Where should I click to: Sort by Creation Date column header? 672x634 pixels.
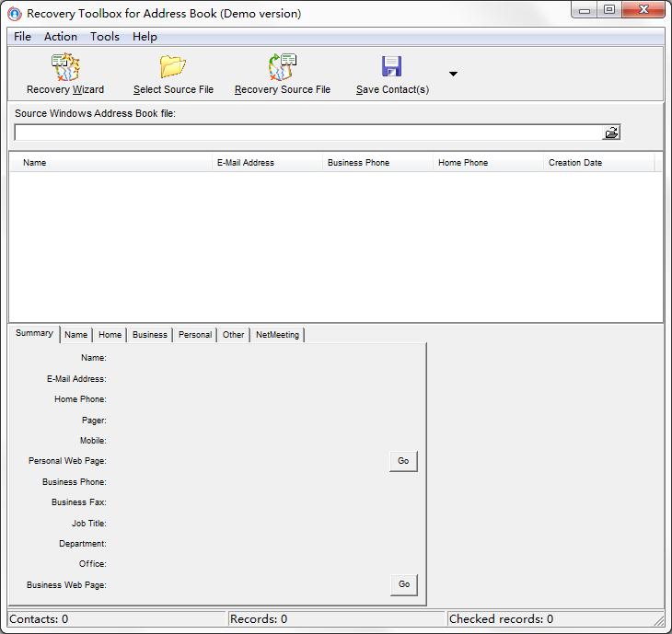[598, 163]
